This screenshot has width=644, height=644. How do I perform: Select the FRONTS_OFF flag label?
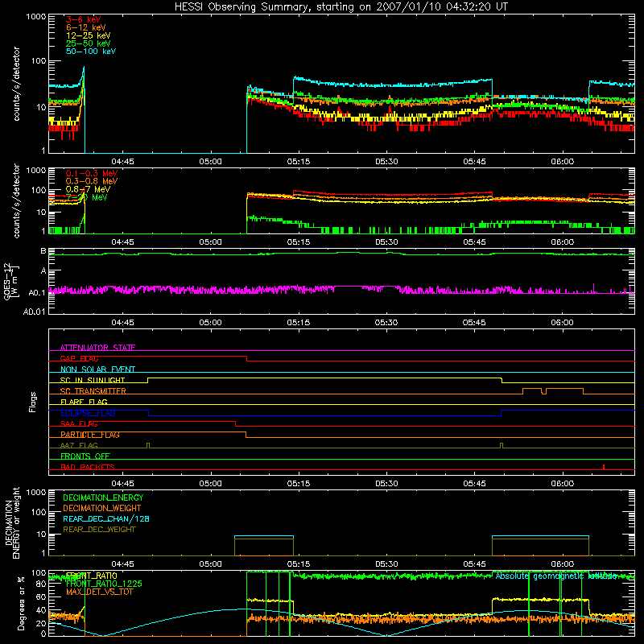pyautogui.click(x=85, y=456)
